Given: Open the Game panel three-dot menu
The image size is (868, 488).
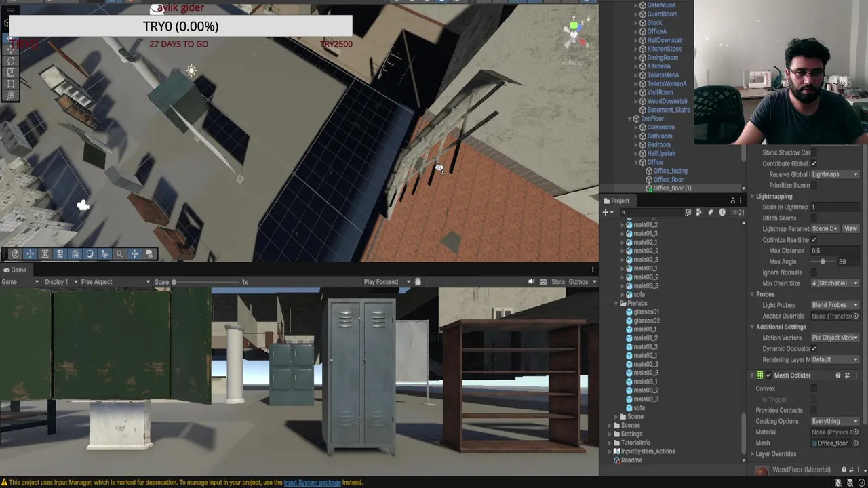Looking at the screenshot, I should 593,270.
